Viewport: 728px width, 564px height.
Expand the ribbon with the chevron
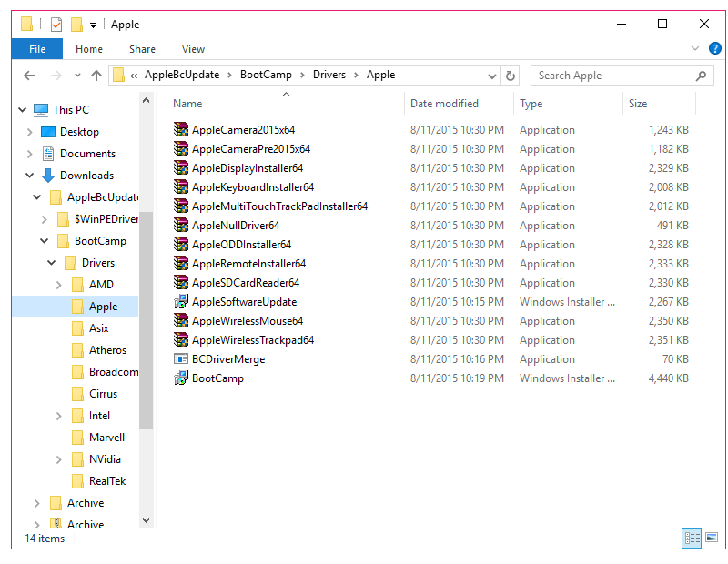(x=695, y=48)
